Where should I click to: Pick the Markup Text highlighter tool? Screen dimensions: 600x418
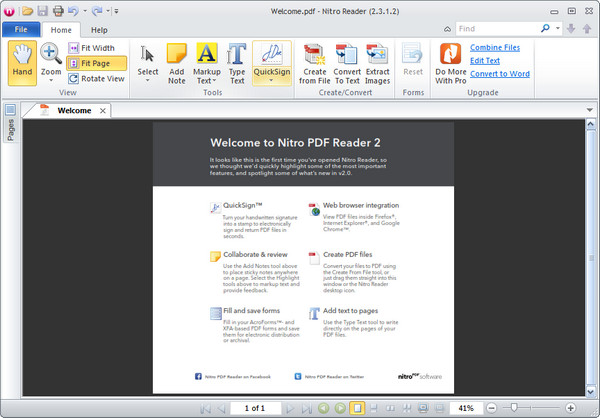tap(207, 59)
